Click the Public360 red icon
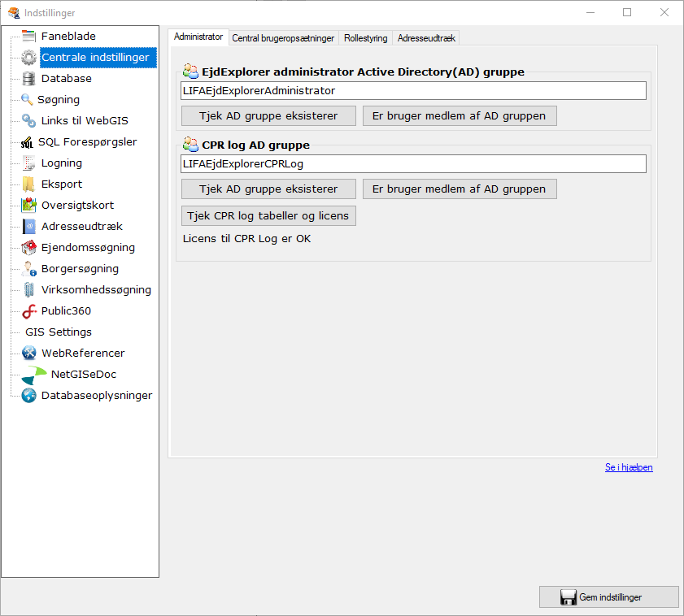684x616 pixels. click(x=29, y=311)
